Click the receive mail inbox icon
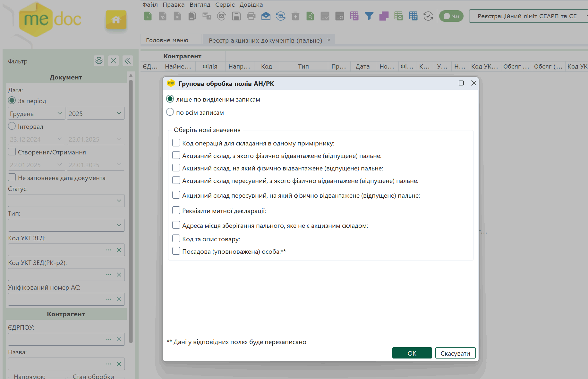This screenshot has height=379, width=588. [x=266, y=16]
